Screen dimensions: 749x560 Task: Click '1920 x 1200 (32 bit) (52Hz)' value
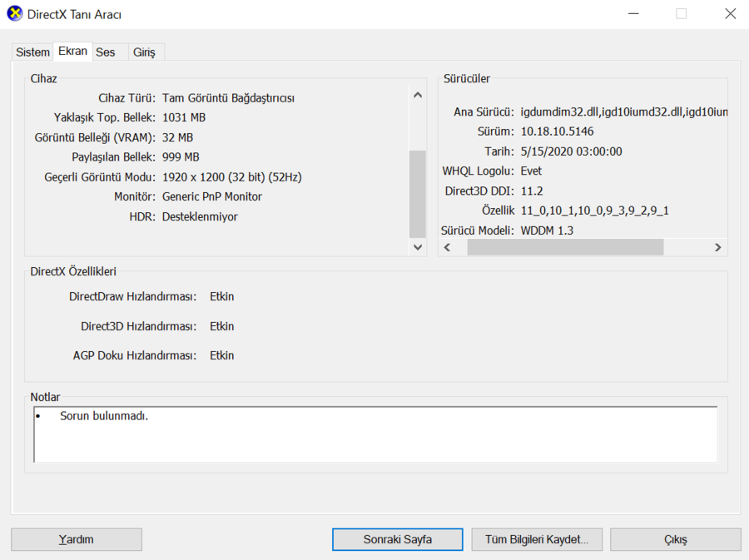tap(232, 177)
